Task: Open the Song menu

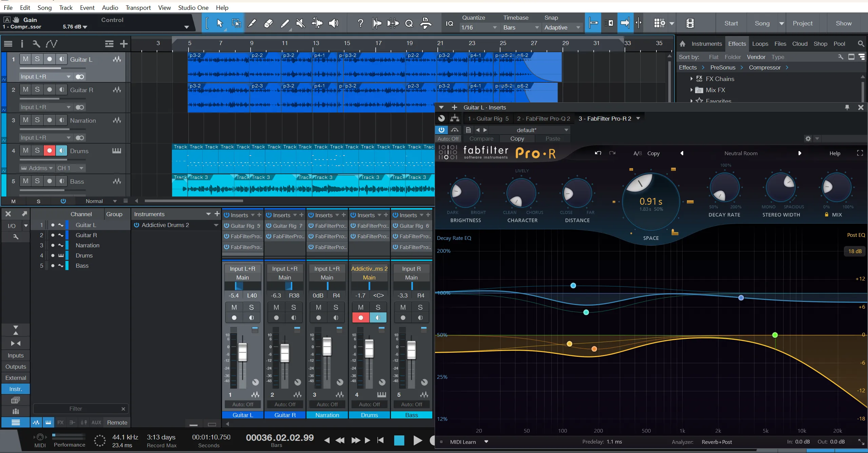Action: click(x=44, y=7)
